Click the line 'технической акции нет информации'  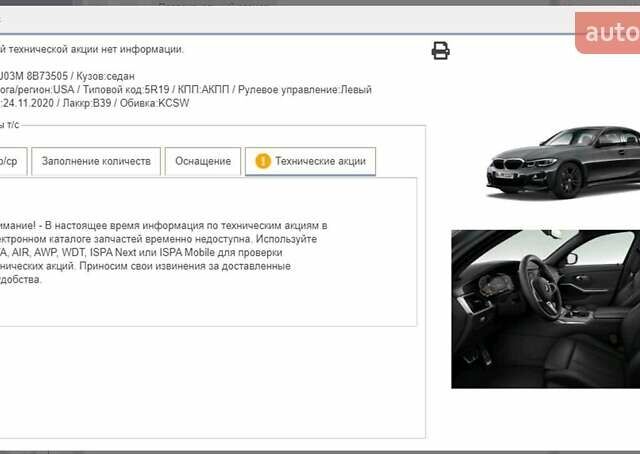[x=96, y=49]
